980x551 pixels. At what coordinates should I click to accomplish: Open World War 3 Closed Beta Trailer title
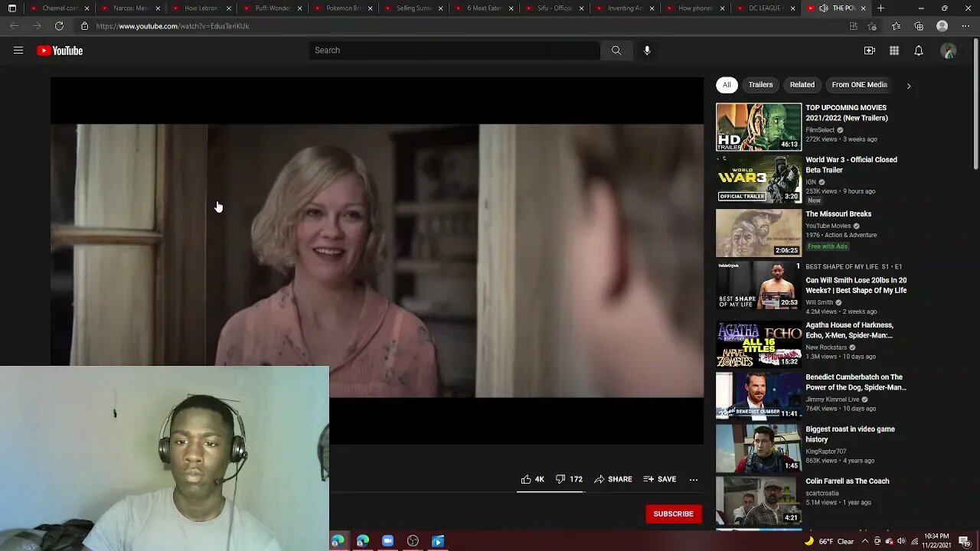coord(851,165)
